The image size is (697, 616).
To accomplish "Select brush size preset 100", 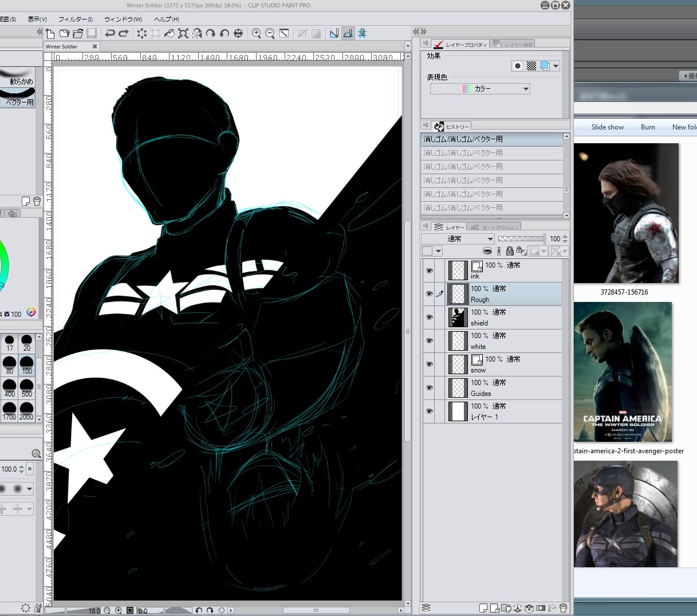I will [x=27, y=365].
